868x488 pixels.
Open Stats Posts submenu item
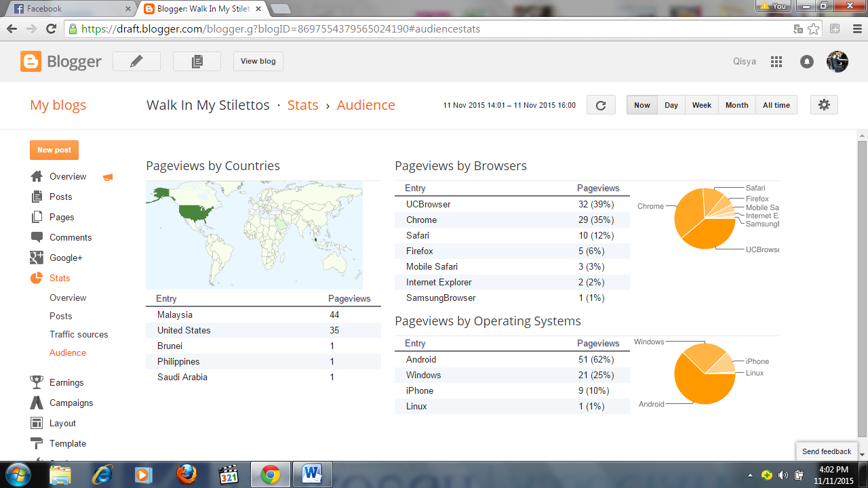[x=60, y=316]
